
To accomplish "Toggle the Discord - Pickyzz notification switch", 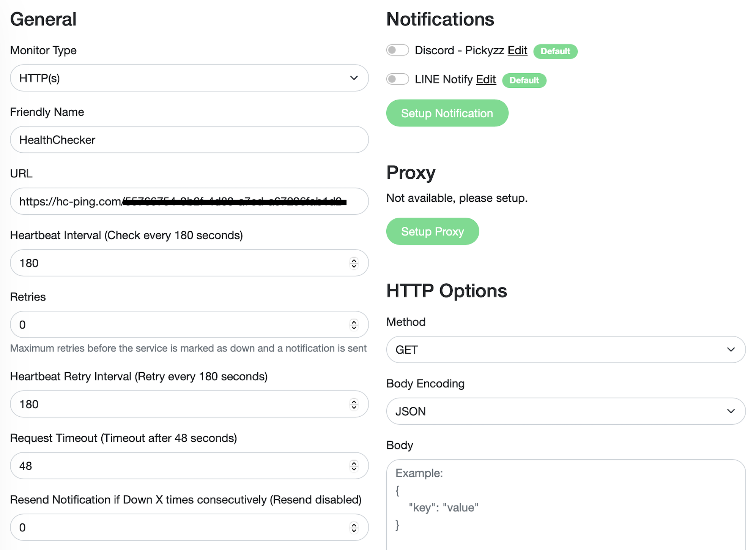I will 397,50.
